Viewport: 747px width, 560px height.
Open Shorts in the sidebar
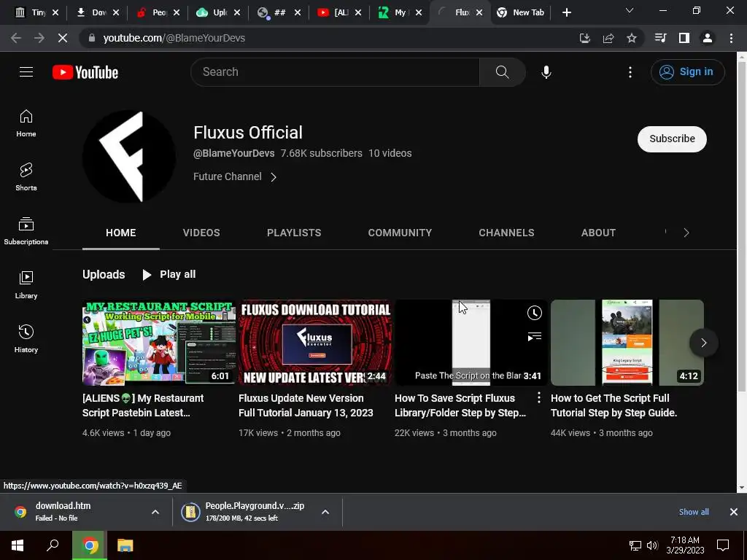[26, 177]
